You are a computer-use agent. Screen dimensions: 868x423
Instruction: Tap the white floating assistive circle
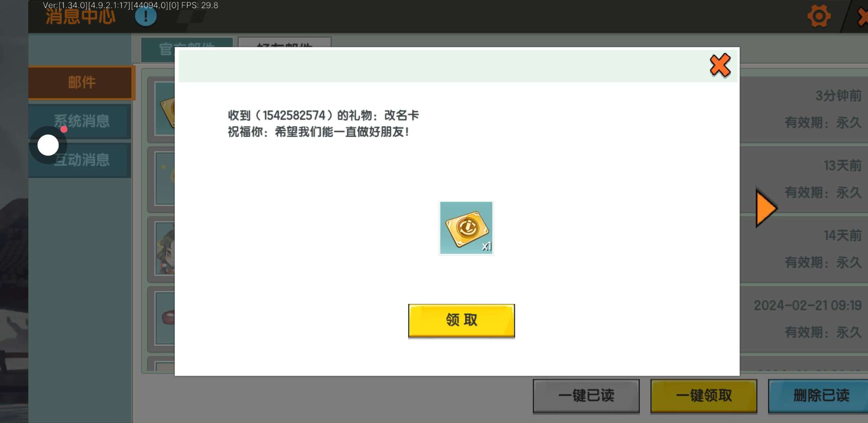pos(48,145)
